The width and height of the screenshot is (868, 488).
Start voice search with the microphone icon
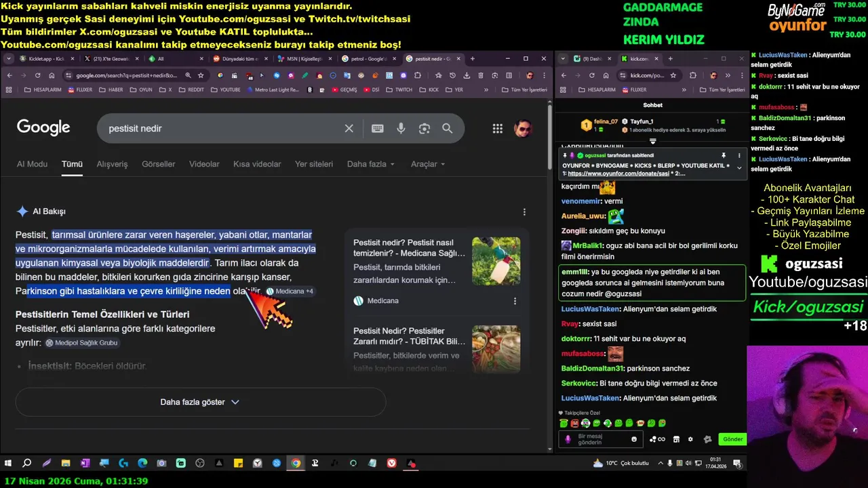401,128
